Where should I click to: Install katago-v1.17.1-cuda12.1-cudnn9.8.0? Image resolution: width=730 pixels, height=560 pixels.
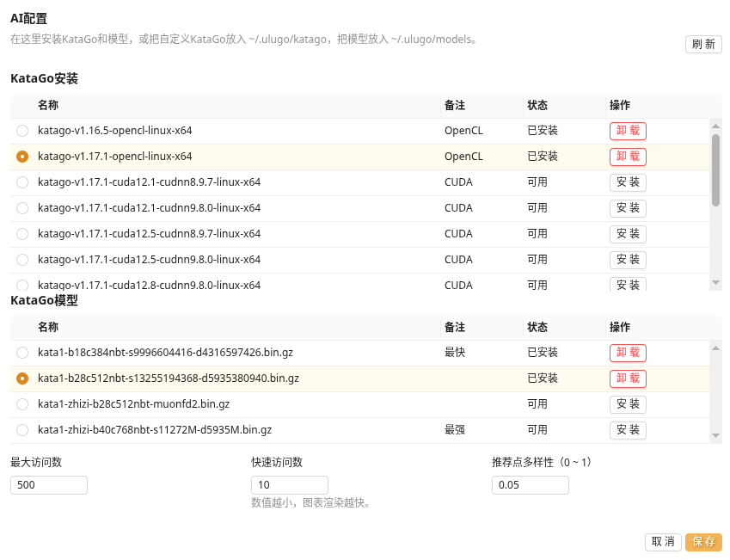628,208
